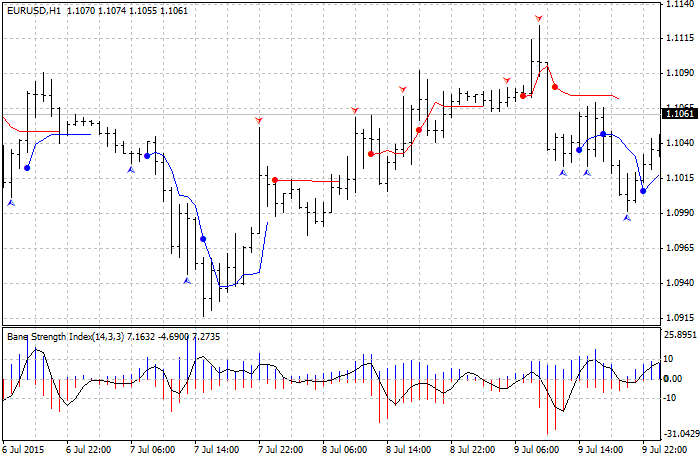Click the 25.8925 value on the indicator scale
The height and width of the screenshot is (458, 700).
click(680, 334)
